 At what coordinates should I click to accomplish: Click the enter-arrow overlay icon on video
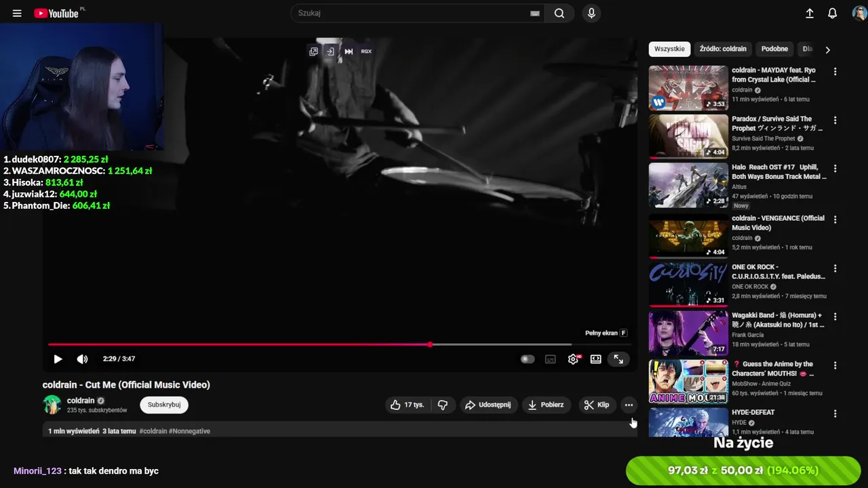330,52
